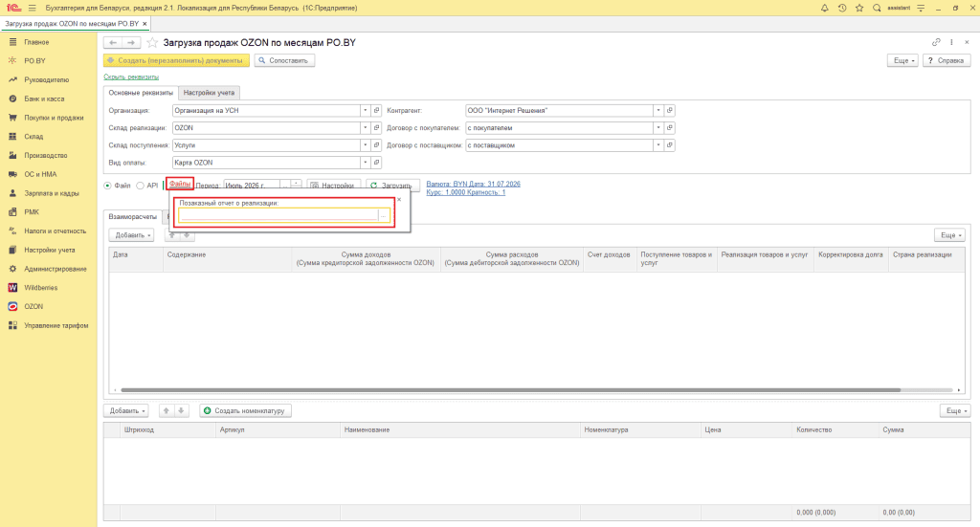Open the search magnifier icon

coord(877,8)
